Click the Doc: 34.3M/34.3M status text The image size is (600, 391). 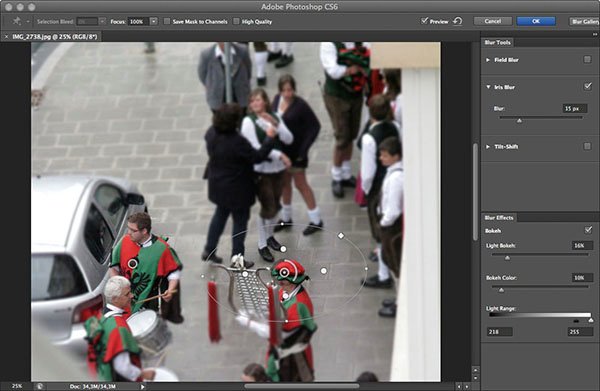tap(93, 386)
